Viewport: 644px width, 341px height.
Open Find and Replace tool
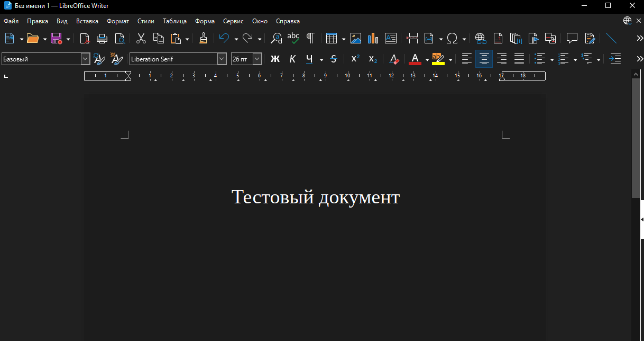click(x=276, y=38)
